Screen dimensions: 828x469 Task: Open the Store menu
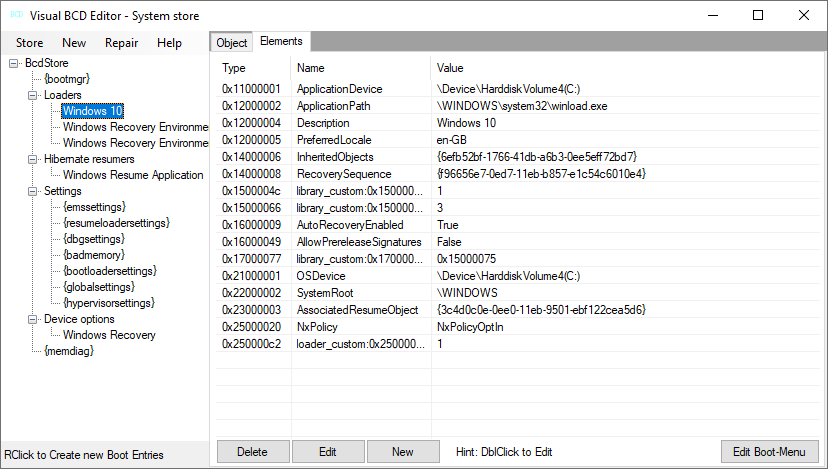[x=30, y=43]
